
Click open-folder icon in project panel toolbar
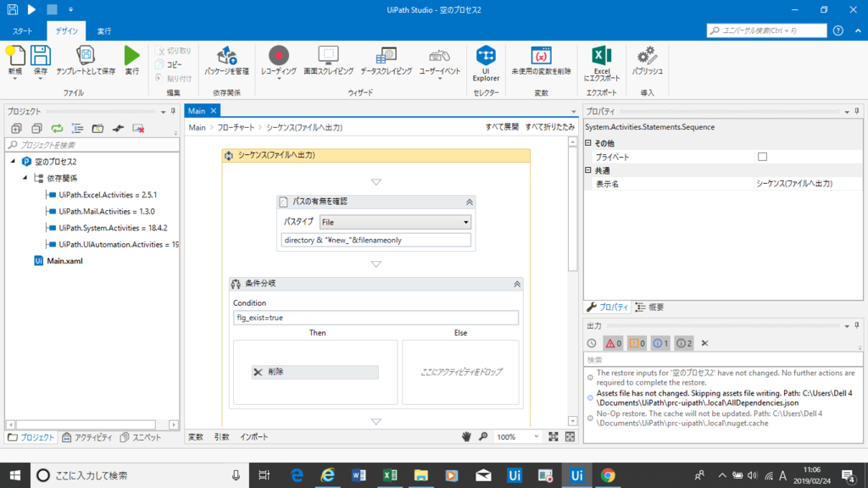click(97, 129)
